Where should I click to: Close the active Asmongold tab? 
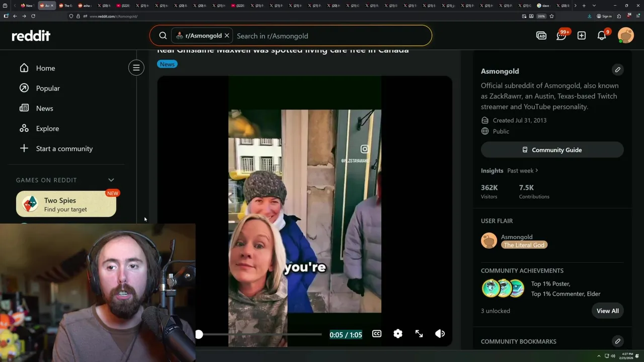pyautogui.click(x=52, y=6)
